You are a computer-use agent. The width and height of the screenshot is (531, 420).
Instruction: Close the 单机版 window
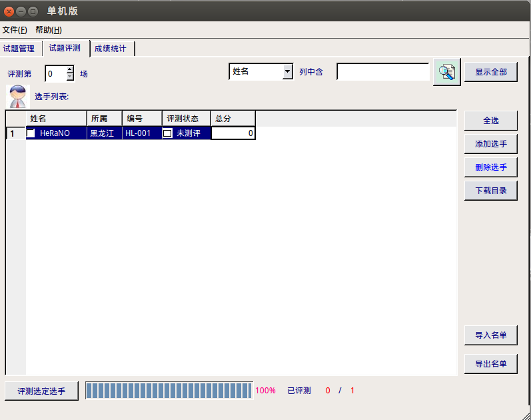tap(9, 11)
